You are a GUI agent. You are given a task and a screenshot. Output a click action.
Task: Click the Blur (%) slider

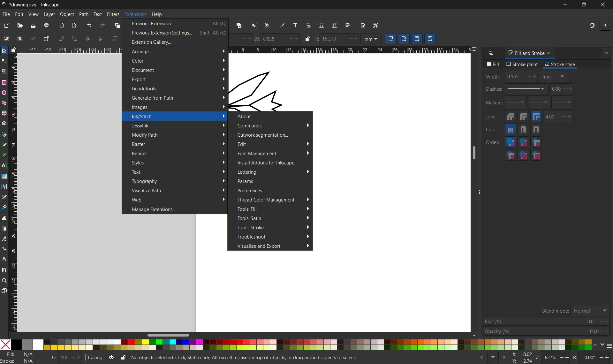(x=534, y=322)
